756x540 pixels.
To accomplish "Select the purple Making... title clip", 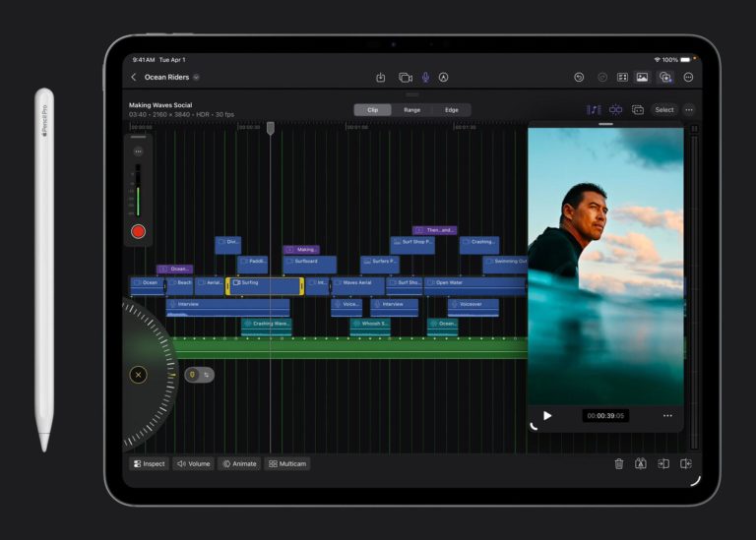I will point(301,250).
